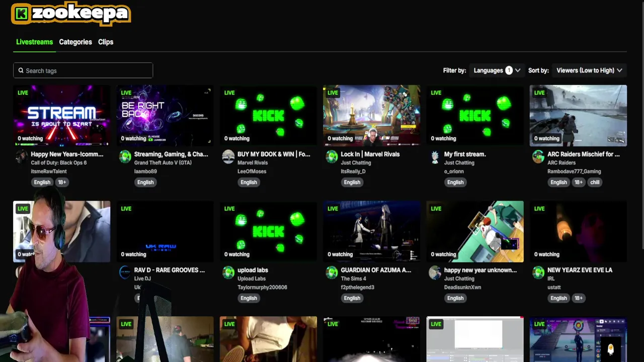Click the Languages filter count badge

coord(509,70)
